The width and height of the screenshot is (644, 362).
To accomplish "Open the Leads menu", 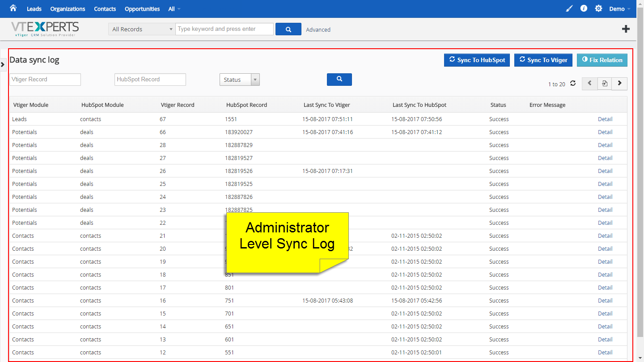I will pos(34,9).
